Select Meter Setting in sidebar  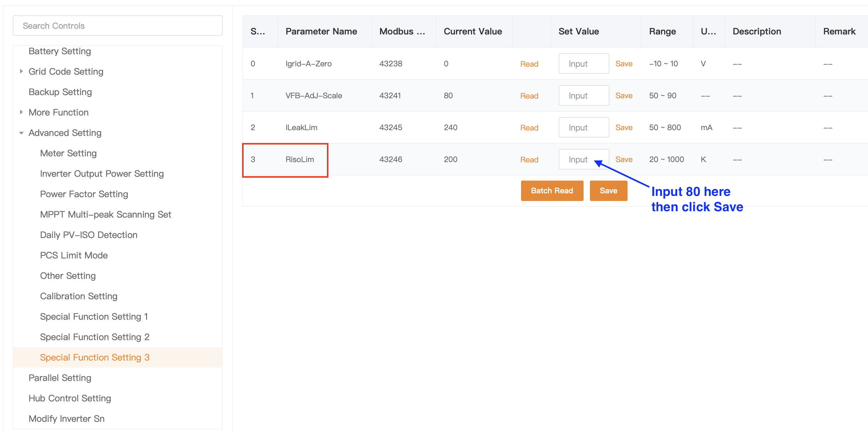[68, 153]
